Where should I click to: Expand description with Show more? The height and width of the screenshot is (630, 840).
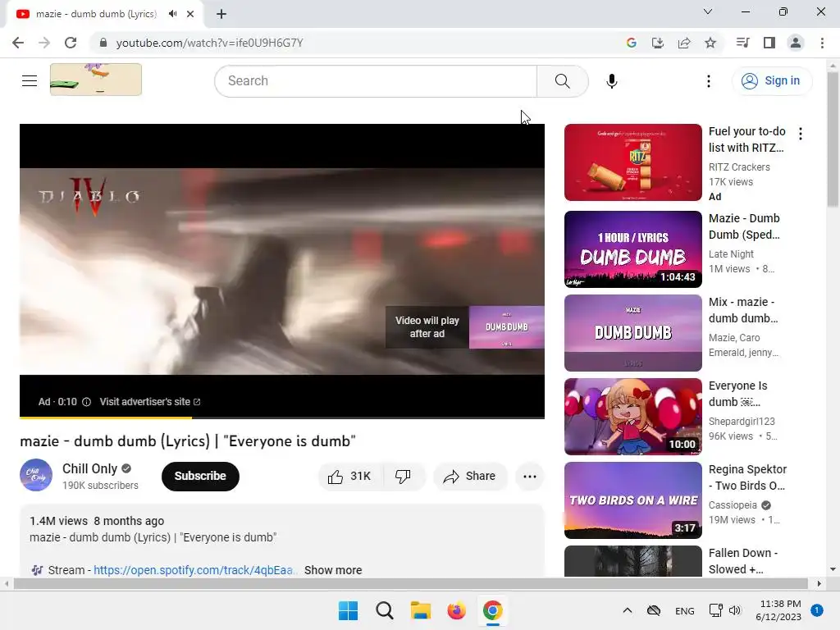point(333,570)
